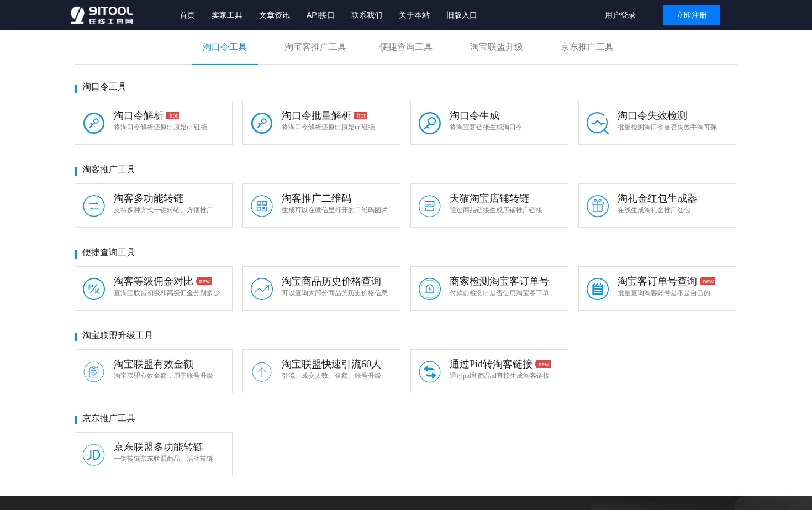Open the 淘宝客订单号查询 tool title
This screenshot has height=510, width=812.
pyautogui.click(x=657, y=281)
